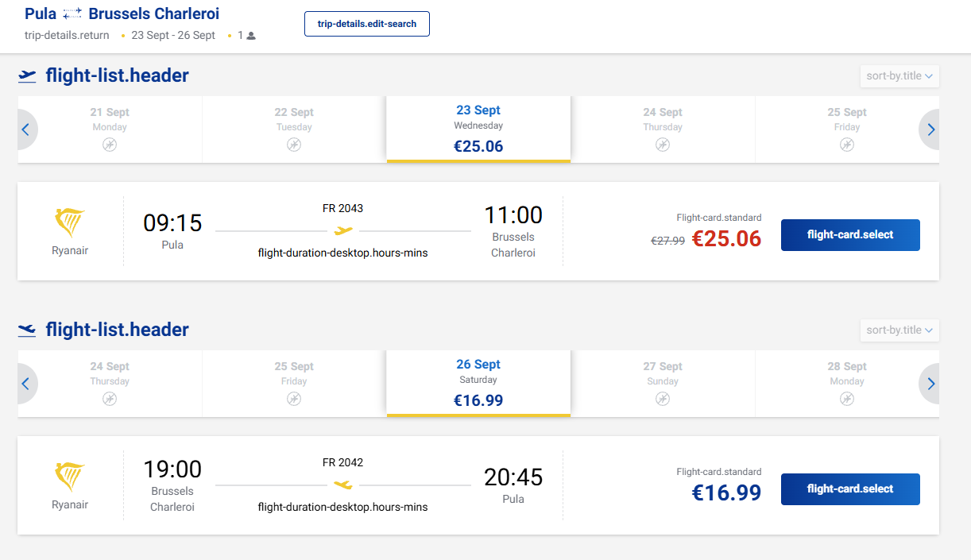Click the Ryanair harp logo on flight FR 2042

(70, 477)
